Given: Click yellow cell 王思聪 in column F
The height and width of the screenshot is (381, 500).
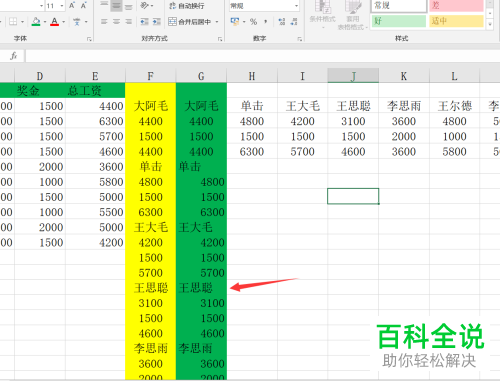Looking at the screenshot, I should 151,288.
